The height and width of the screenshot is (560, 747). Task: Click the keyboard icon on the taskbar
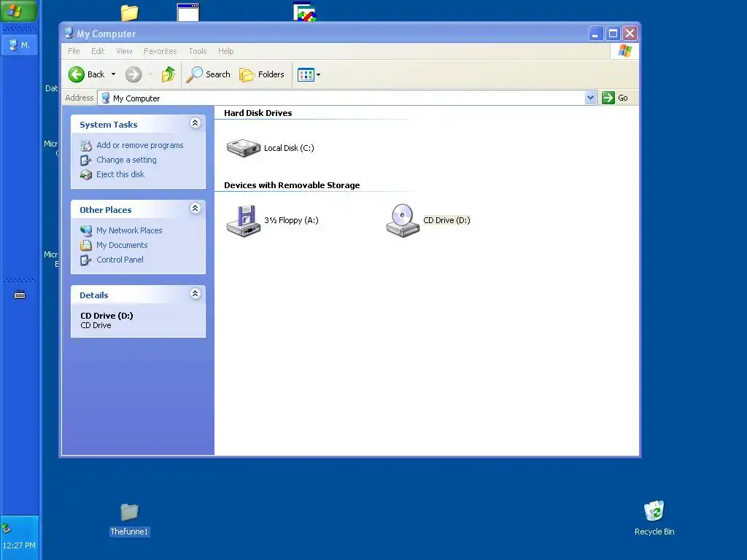(20, 295)
